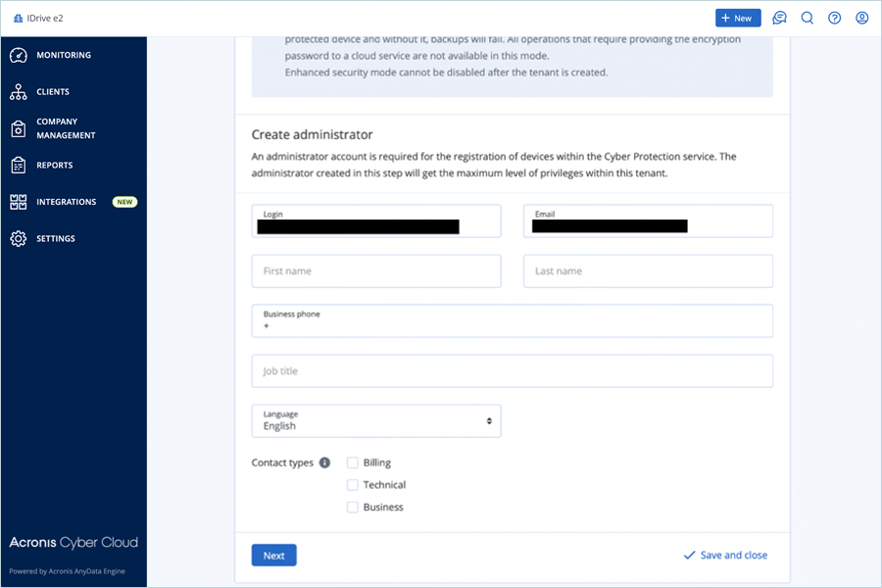The width and height of the screenshot is (882, 588).
Task: Expand the Language dropdown
Action: [x=376, y=420]
